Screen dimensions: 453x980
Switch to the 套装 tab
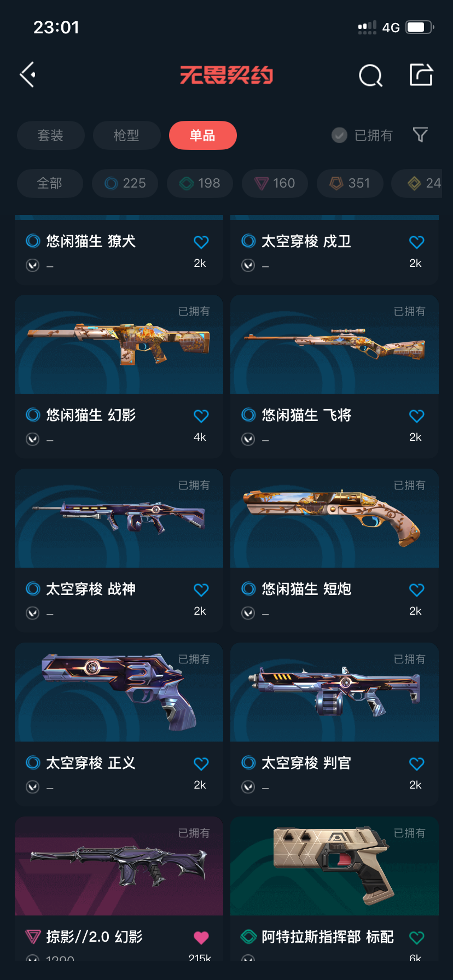(x=51, y=135)
